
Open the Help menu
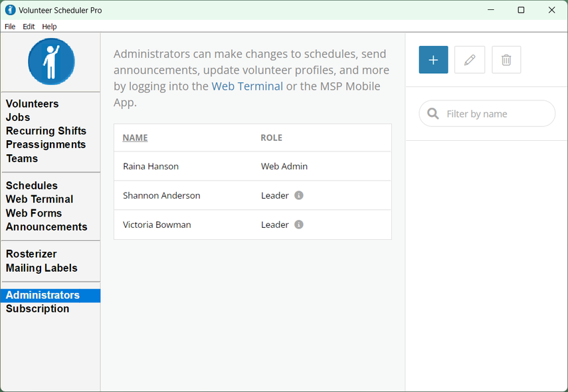click(49, 27)
